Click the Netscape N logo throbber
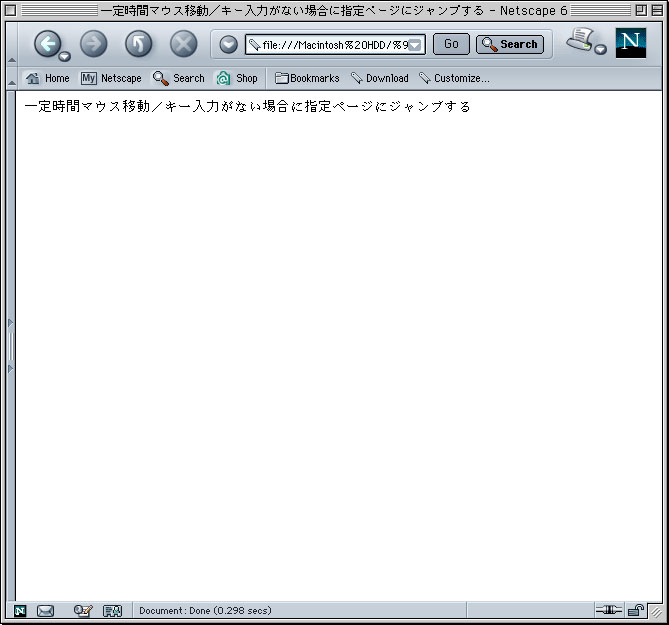 click(x=631, y=43)
